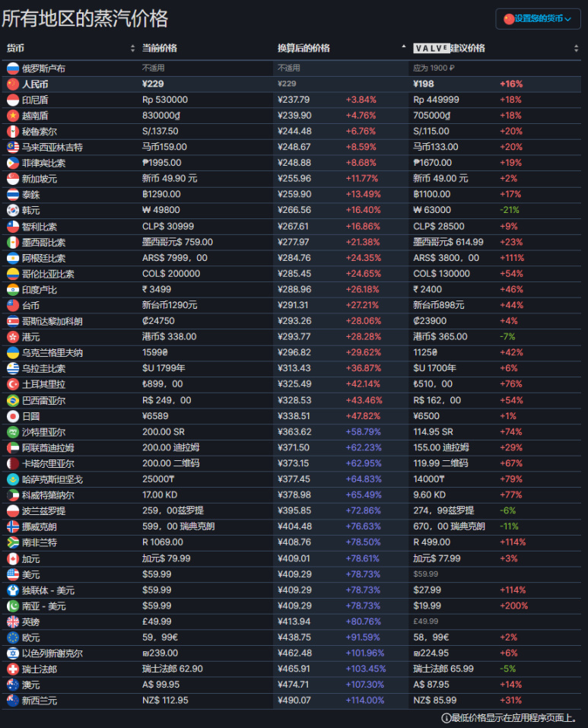
Task: Click the UK flag icon for 英镑
Action: tap(13, 622)
